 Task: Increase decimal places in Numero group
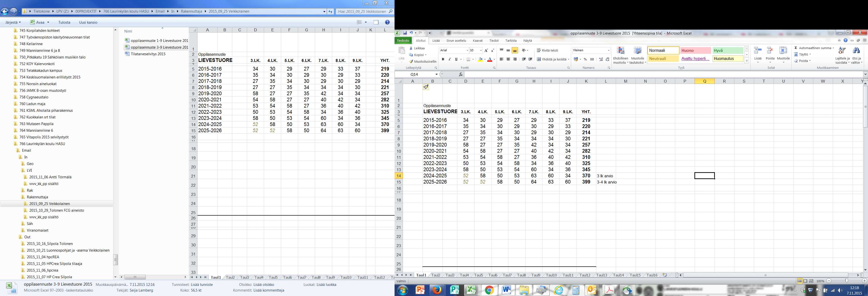coord(601,59)
